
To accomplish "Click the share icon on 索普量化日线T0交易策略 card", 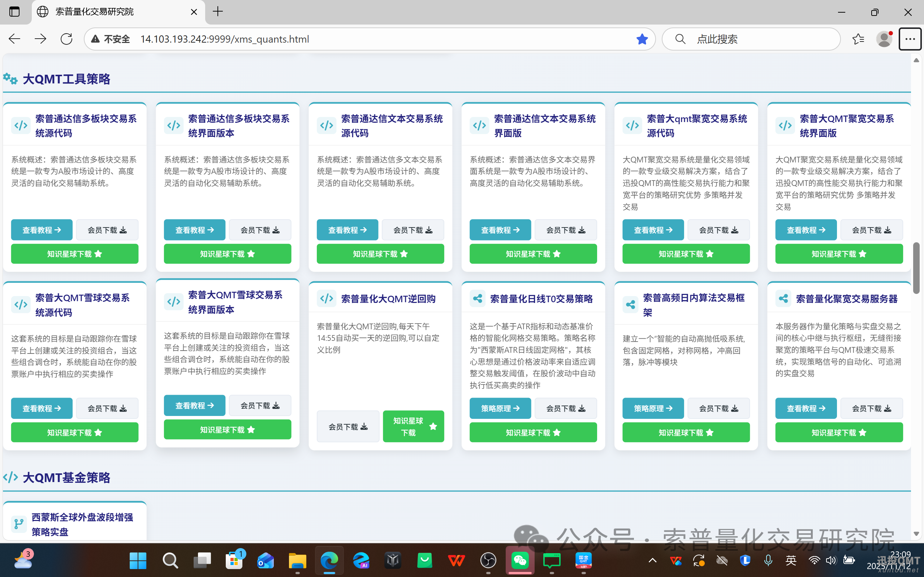I will tap(478, 298).
